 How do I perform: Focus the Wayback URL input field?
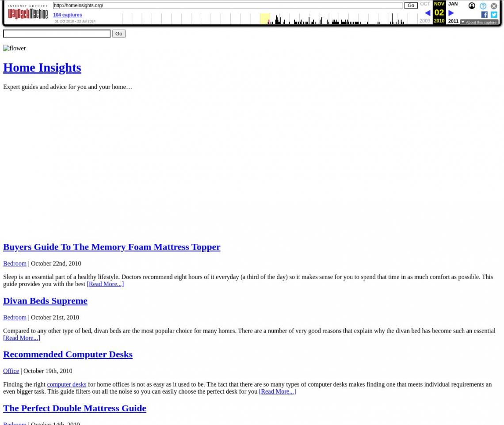click(227, 5)
